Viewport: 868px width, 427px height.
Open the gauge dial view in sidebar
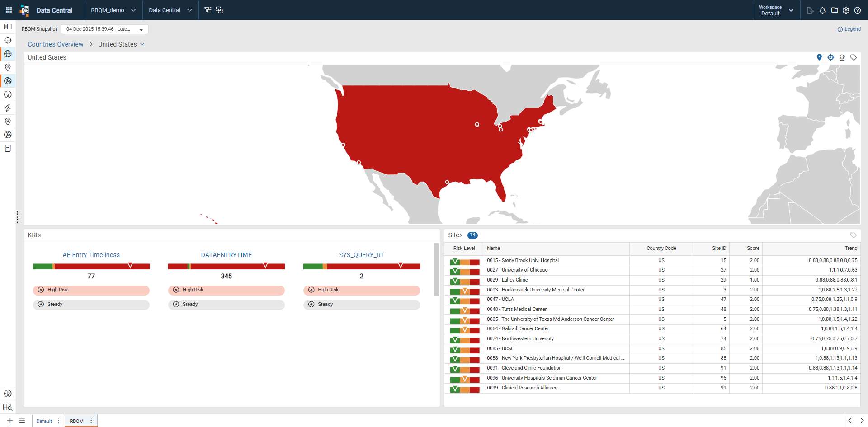[x=8, y=94]
